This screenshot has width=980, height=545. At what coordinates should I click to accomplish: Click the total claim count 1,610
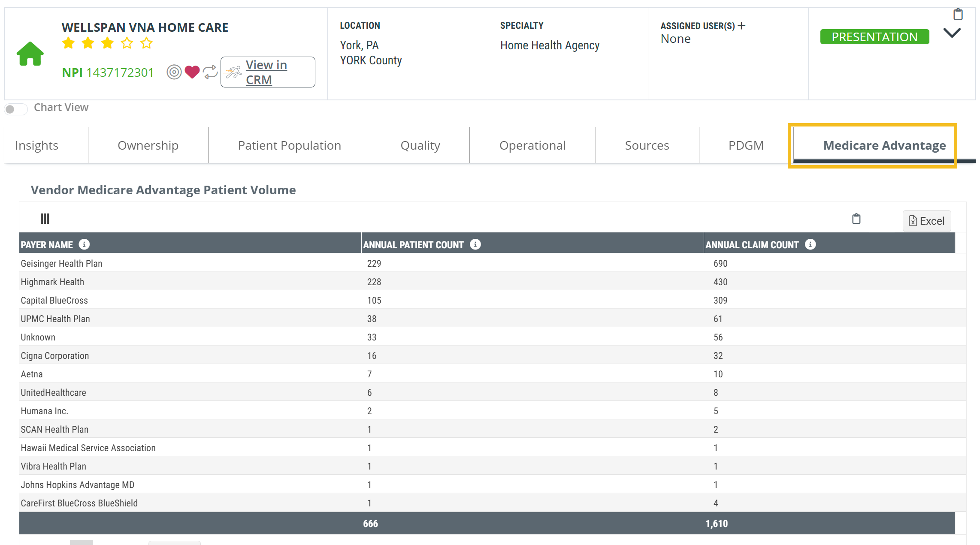tap(717, 524)
